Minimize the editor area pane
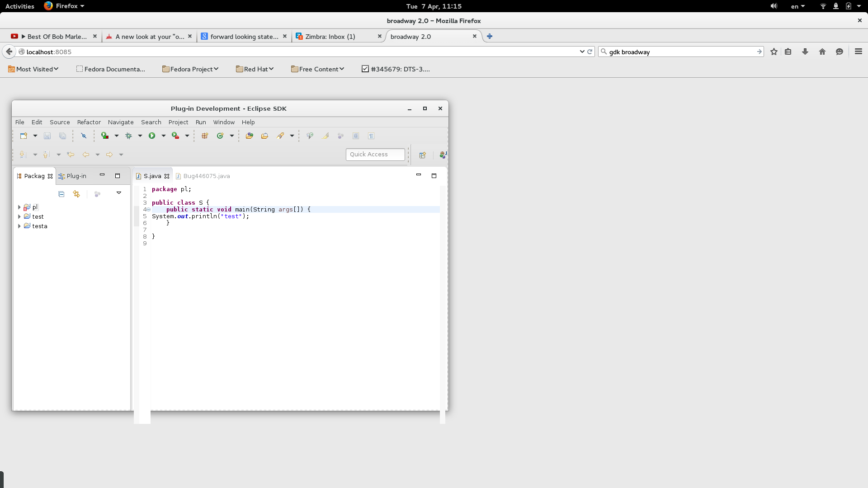This screenshot has height=488, width=868. [419, 175]
